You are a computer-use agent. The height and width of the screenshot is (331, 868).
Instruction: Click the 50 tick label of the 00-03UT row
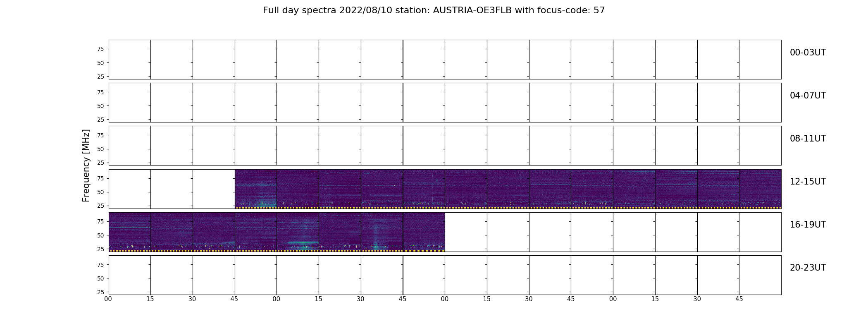(x=100, y=63)
